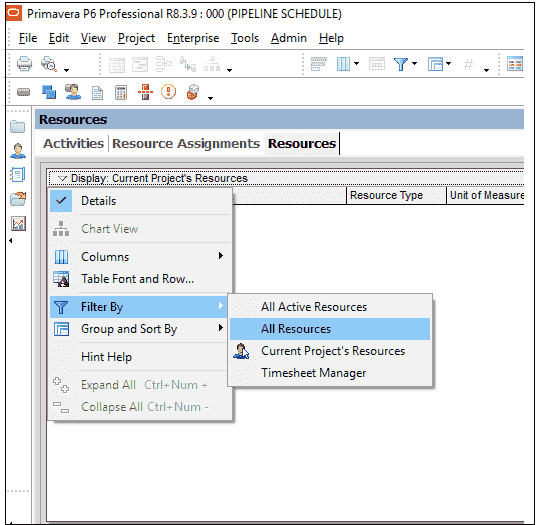Open the Project menu

click(x=136, y=38)
